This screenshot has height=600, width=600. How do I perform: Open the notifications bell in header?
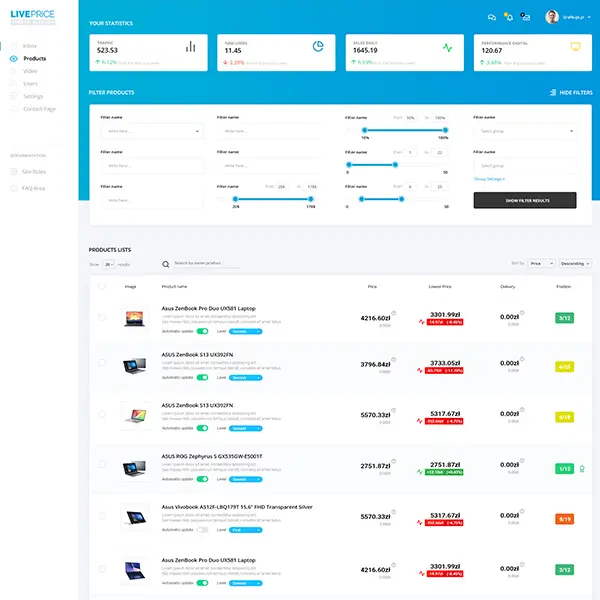pos(508,17)
